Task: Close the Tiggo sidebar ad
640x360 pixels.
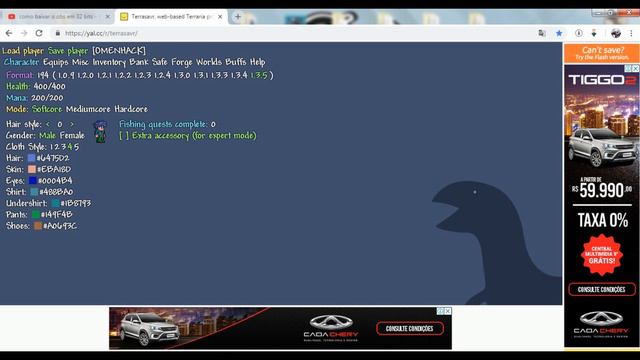Action: click(x=636, y=69)
